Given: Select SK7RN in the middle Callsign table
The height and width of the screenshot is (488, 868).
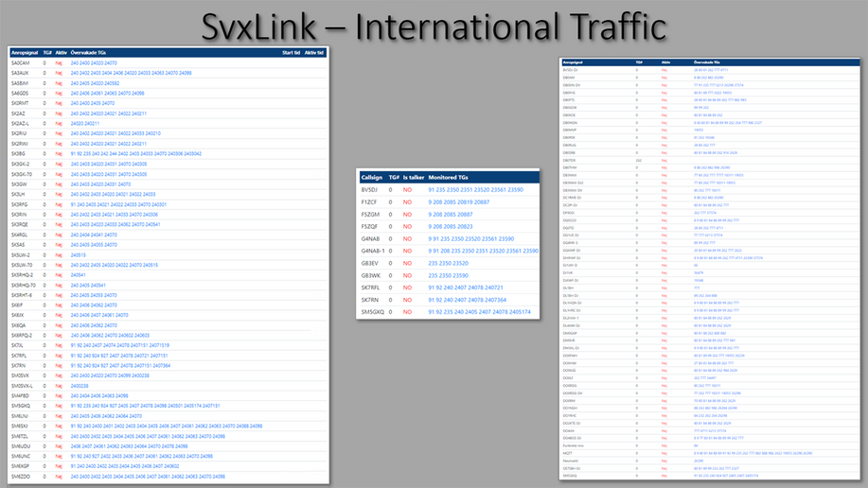Looking at the screenshot, I should [369, 300].
